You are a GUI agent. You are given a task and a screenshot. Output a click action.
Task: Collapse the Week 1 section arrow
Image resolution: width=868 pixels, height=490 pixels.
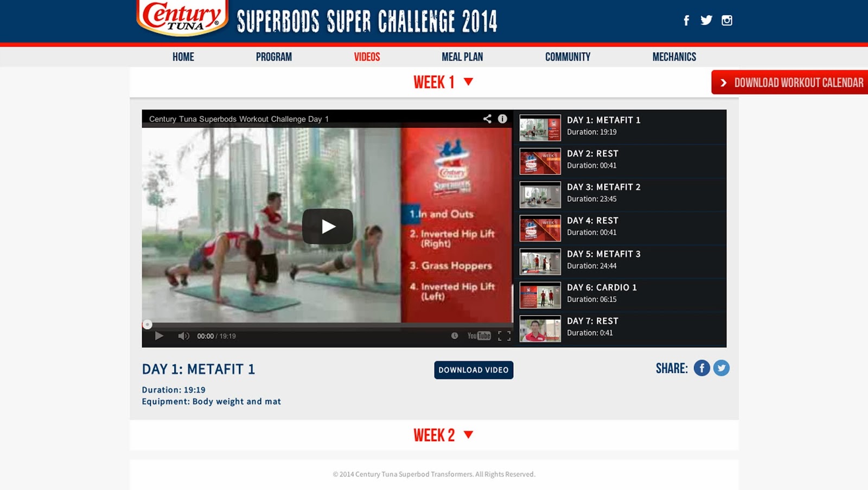point(469,82)
